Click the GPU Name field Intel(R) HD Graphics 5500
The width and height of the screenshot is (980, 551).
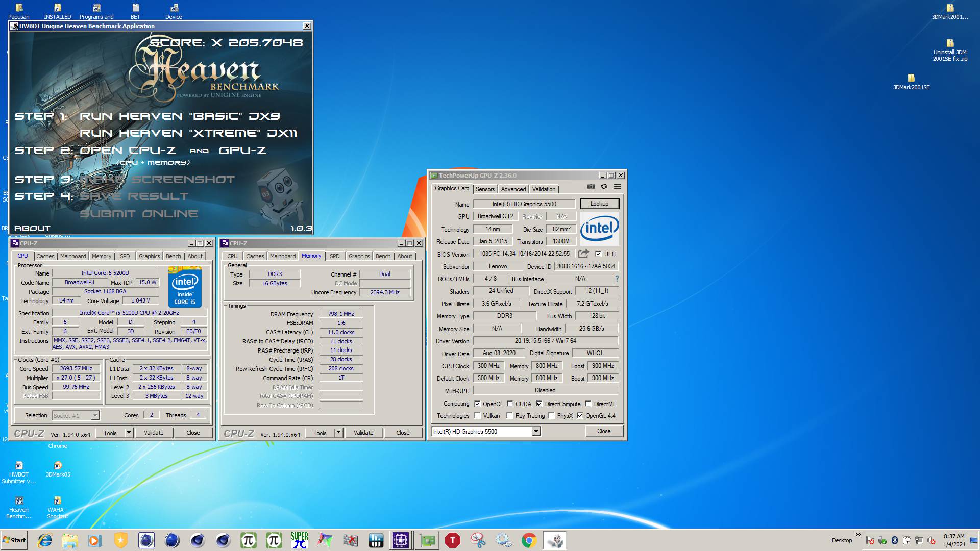(x=524, y=204)
